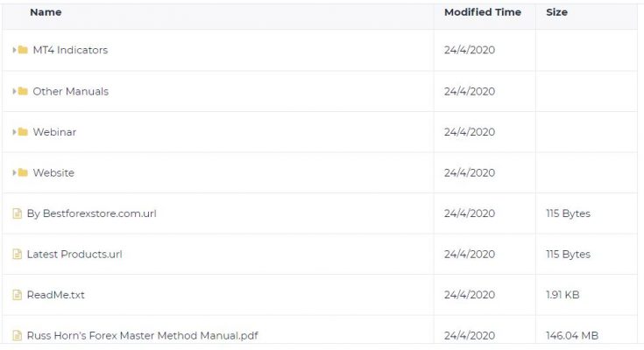Click the Forex Master Method Manual.pdf icon
644x350 pixels.
(x=17, y=335)
